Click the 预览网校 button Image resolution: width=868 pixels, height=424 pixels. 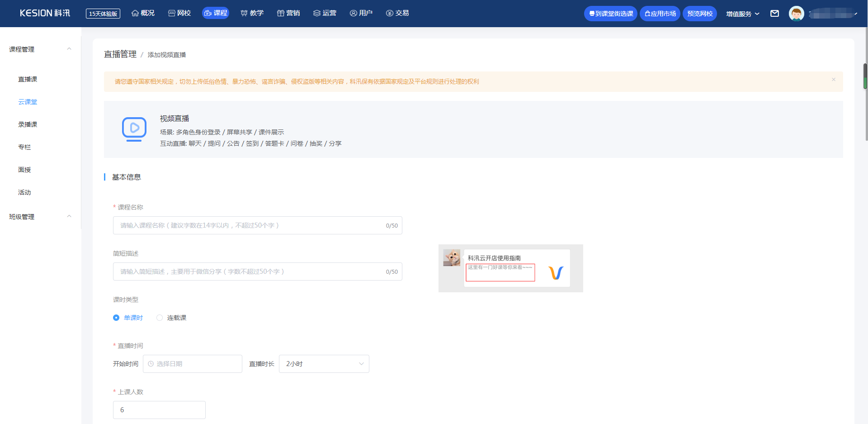click(x=699, y=14)
